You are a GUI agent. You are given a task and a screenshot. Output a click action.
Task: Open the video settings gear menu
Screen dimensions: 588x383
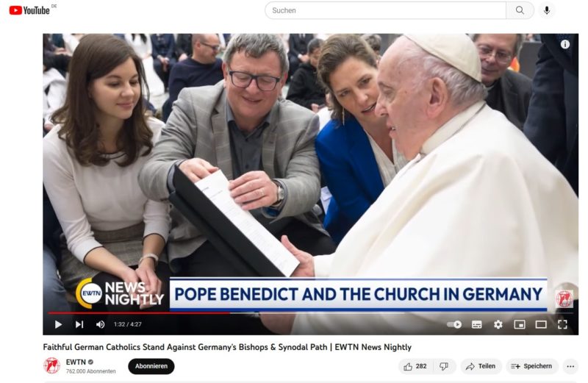tap(498, 324)
